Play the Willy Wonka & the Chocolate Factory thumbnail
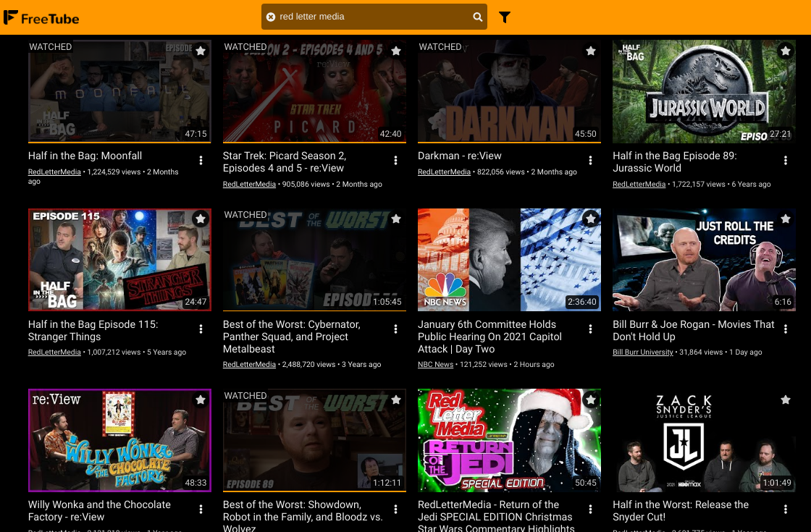 pyautogui.click(x=119, y=440)
